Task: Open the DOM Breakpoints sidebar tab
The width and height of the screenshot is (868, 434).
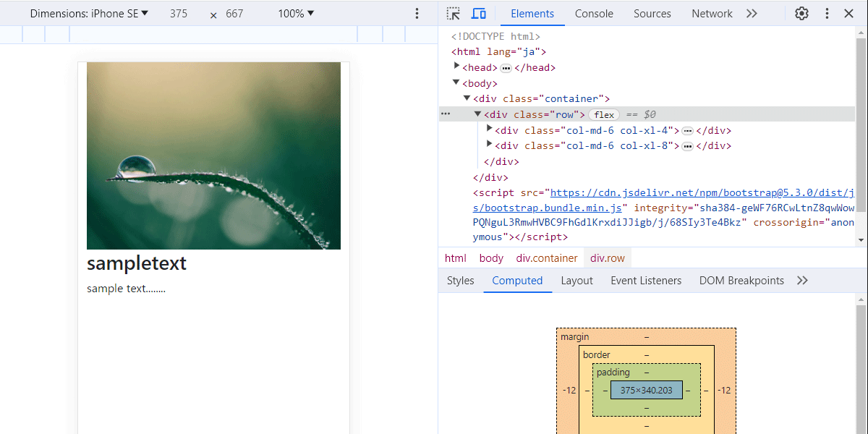Action: pyautogui.click(x=741, y=281)
